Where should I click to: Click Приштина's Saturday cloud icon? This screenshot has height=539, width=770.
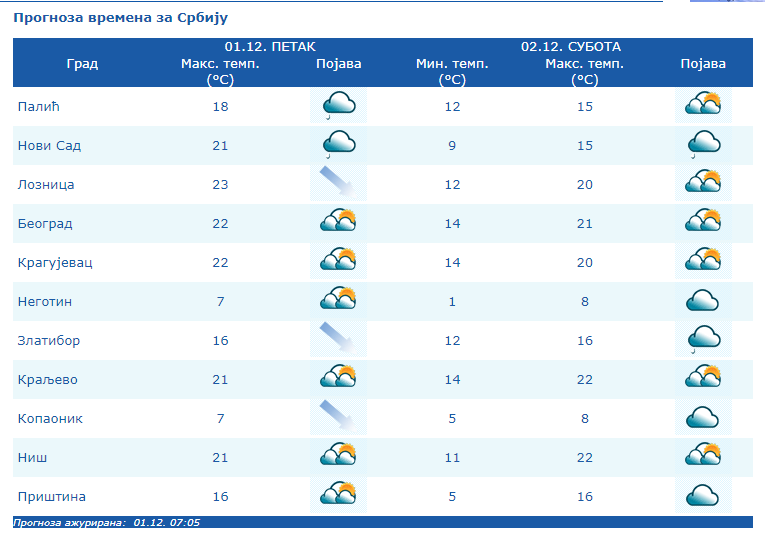tap(703, 496)
